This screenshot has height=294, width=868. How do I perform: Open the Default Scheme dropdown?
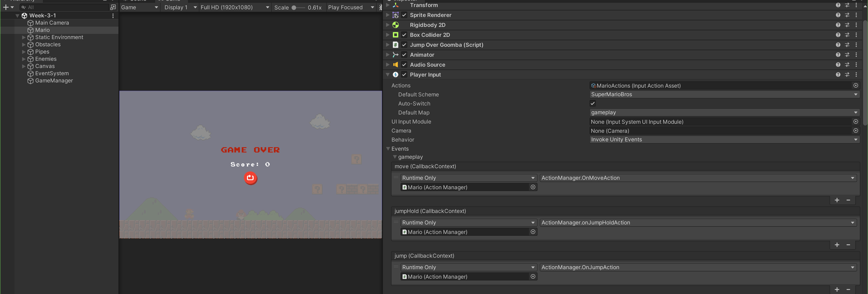coord(724,94)
